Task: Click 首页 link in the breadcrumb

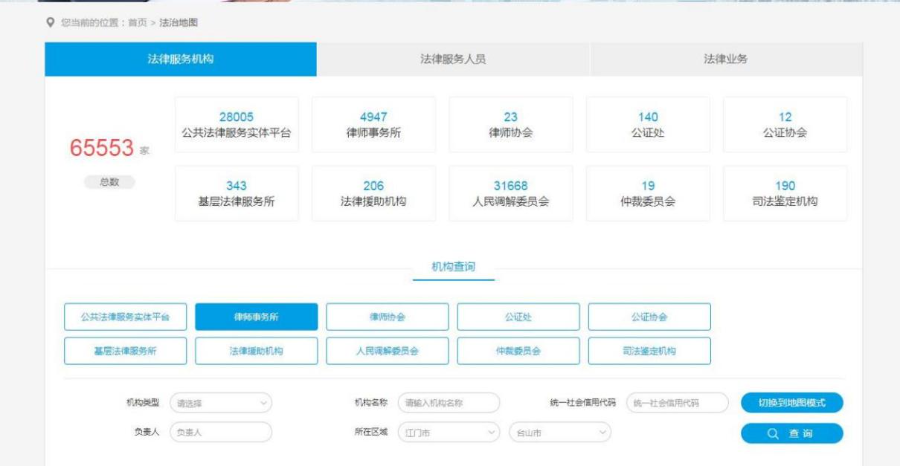Action: coord(136,22)
